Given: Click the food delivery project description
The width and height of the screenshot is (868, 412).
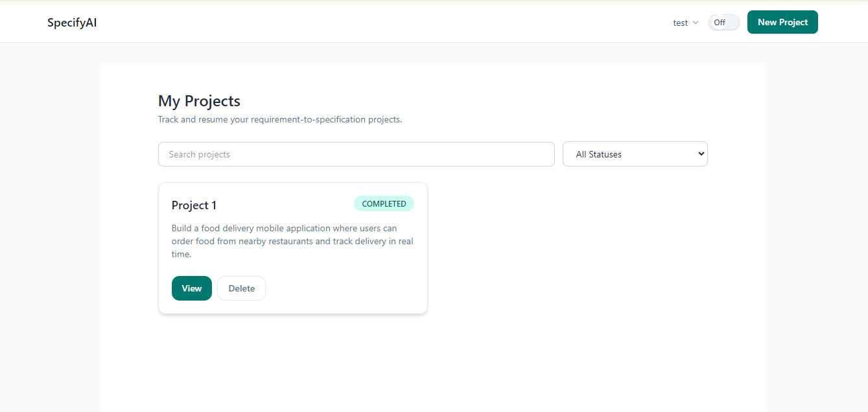Looking at the screenshot, I should (292, 241).
